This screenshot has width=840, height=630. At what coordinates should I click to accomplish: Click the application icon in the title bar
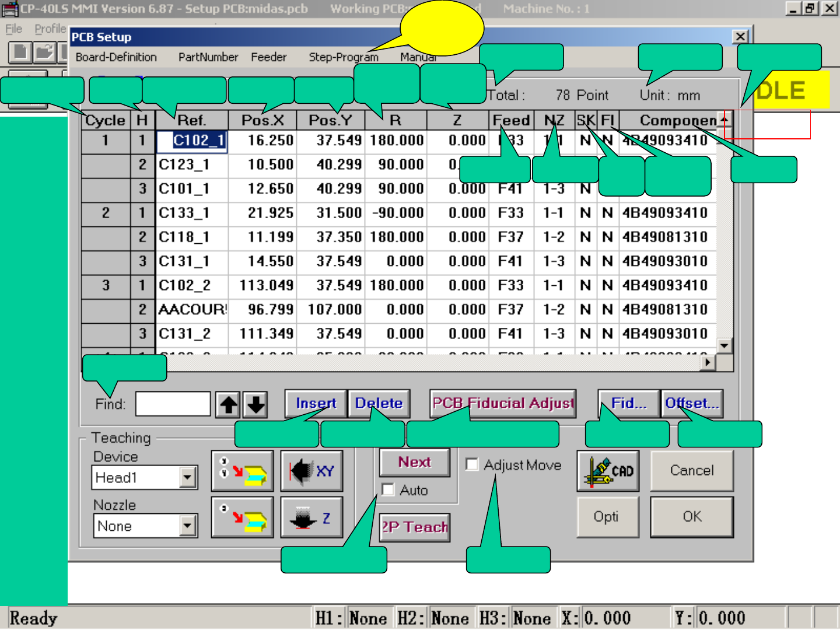click(x=10, y=9)
